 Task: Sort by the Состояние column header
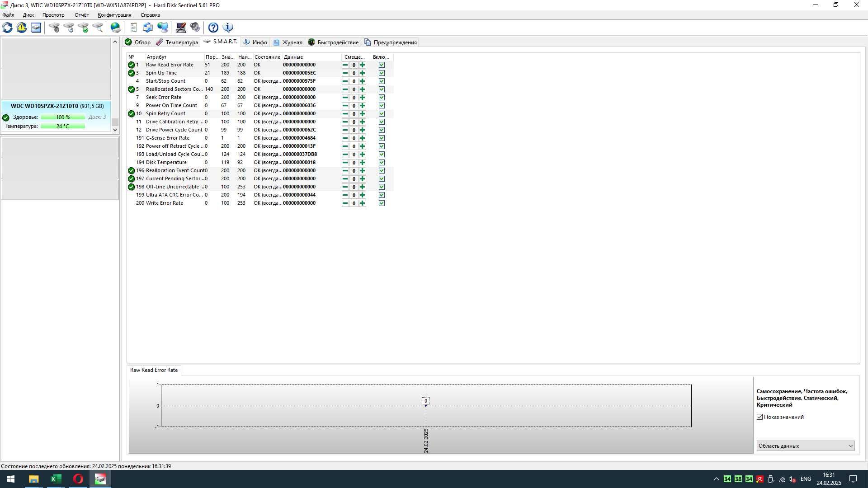[x=267, y=57]
